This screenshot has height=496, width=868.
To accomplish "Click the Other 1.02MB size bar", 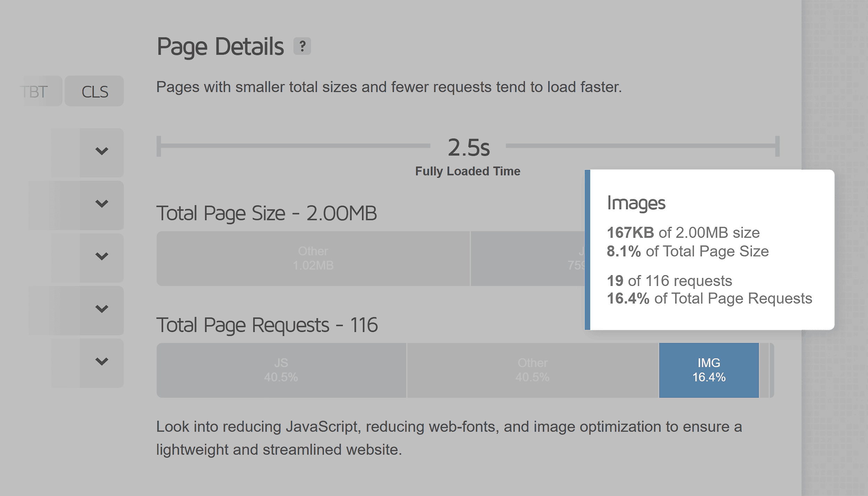I will [314, 258].
